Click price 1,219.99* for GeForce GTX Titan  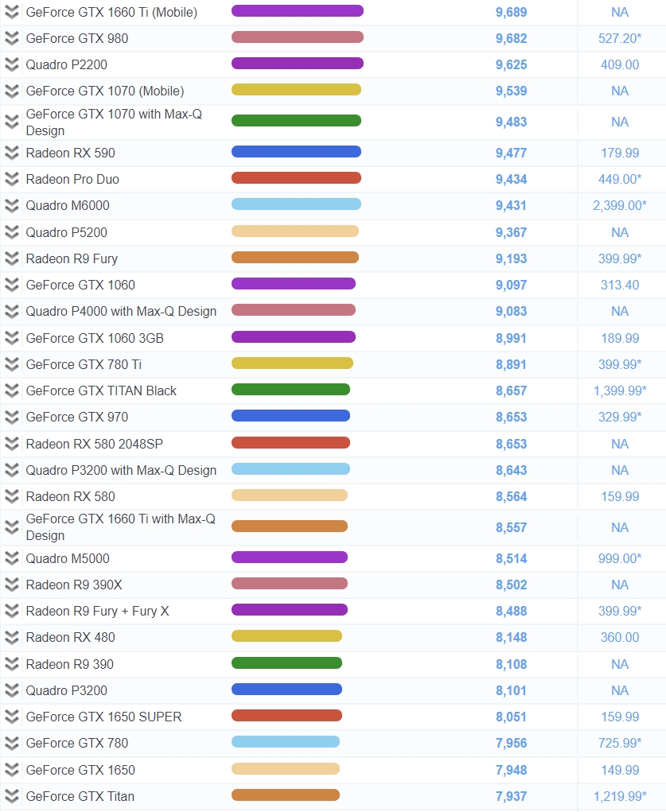[x=620, y=796]
